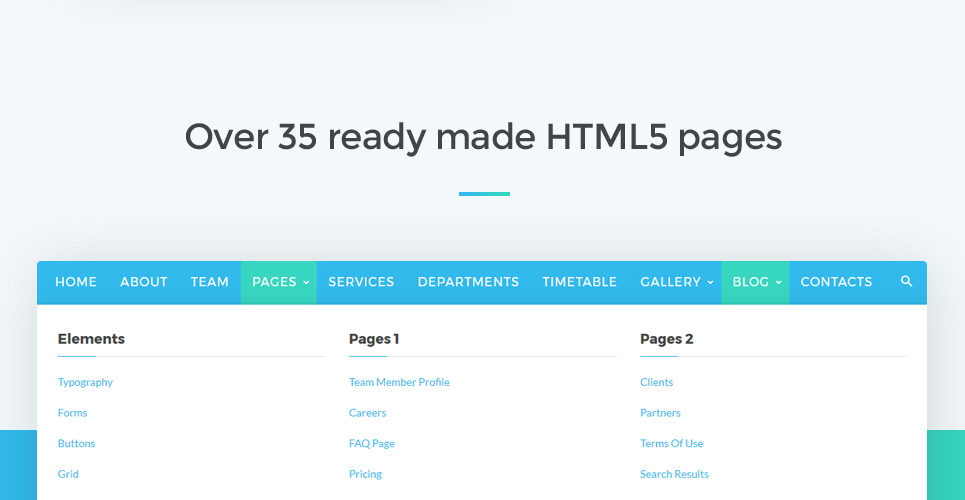
Task: Click the Elements column heading
Action: (x=91, y=339)
